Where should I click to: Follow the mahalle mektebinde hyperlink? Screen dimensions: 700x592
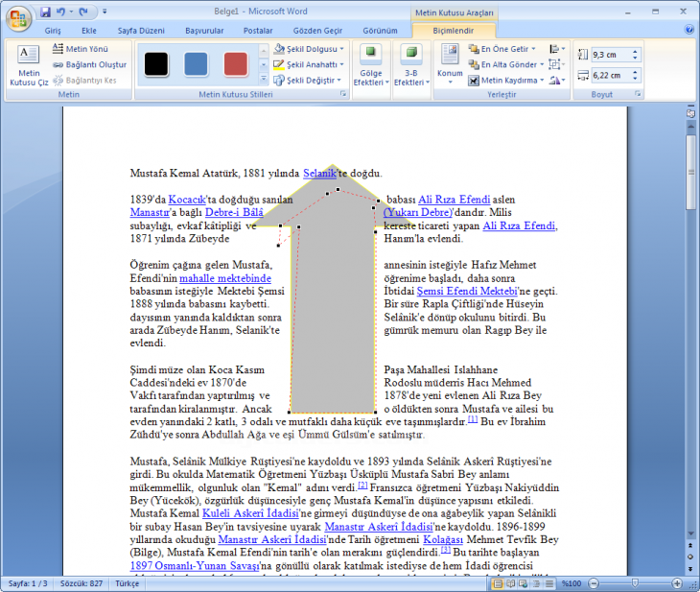pos(225,278)
